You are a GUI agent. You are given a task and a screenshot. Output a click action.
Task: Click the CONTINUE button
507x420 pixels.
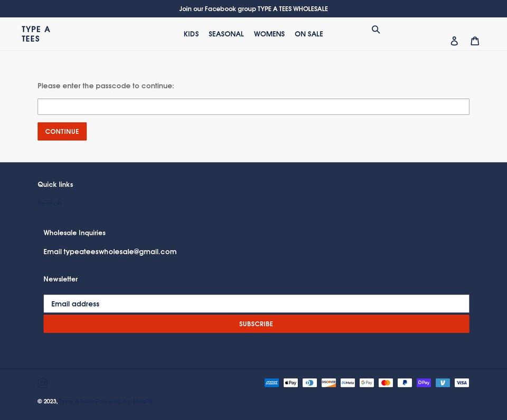click(x=62, y=131)
